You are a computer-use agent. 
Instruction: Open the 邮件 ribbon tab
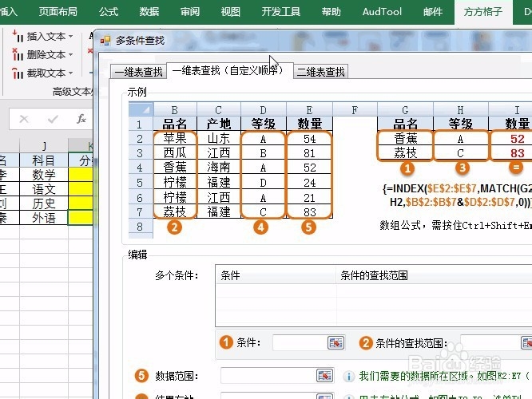tap(433, 12)
